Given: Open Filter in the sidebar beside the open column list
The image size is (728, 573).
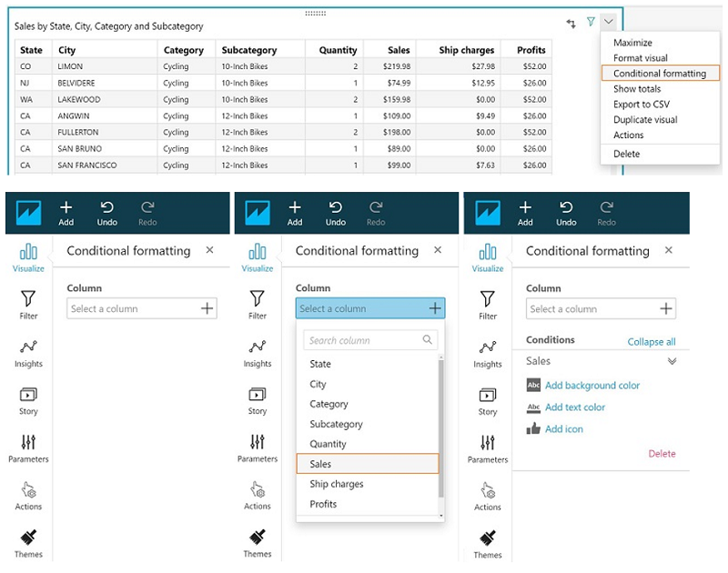Looking at the screenshot, I should tap(258, 305).
